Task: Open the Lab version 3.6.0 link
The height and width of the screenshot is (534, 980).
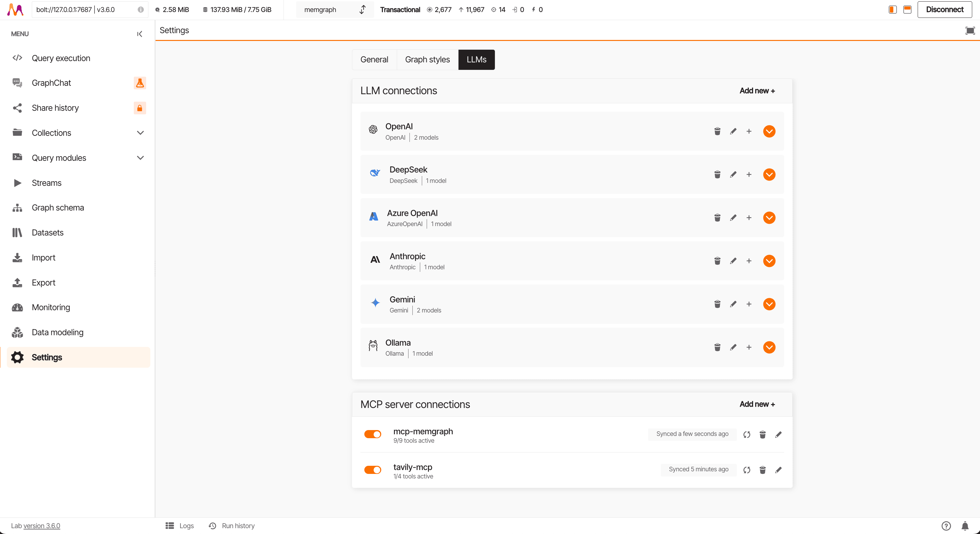Action: 42,526
